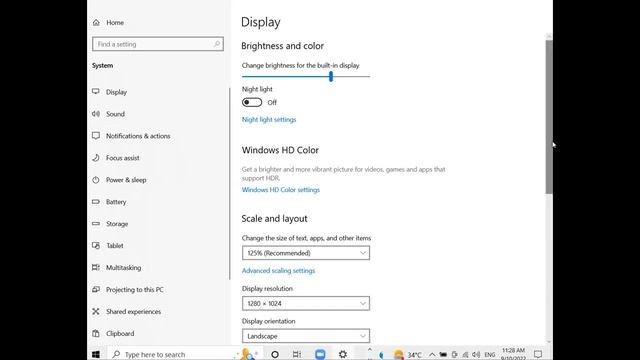Open the 34°C weather widget
The width and height of the screenshot is (640, 360).
(407, 355)
